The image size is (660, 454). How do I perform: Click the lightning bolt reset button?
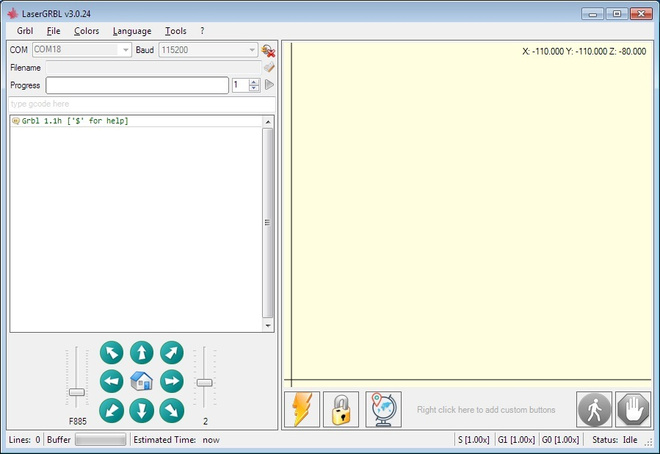(302, 409)
